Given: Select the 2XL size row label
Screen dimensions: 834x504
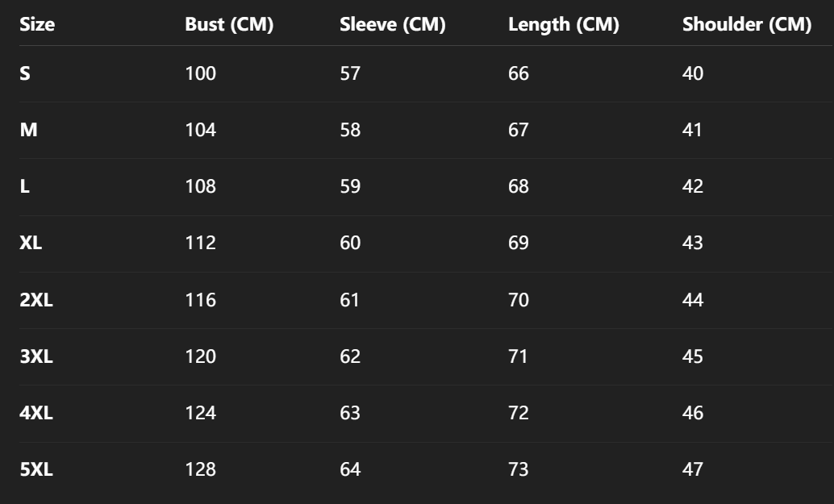Looking at the screenshot, I should pyautogui.click(x=36, y=300).
